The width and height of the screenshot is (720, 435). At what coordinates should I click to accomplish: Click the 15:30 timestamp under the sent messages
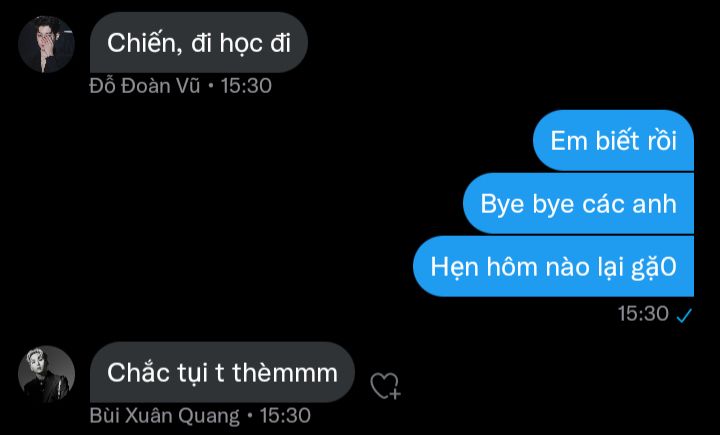pyautogui.click(x=643, y=314)
